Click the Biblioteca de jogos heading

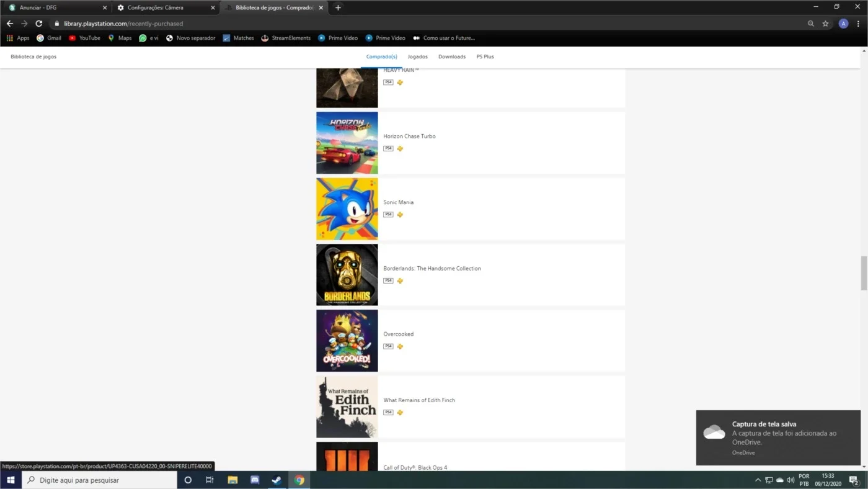tap(33, 56)
